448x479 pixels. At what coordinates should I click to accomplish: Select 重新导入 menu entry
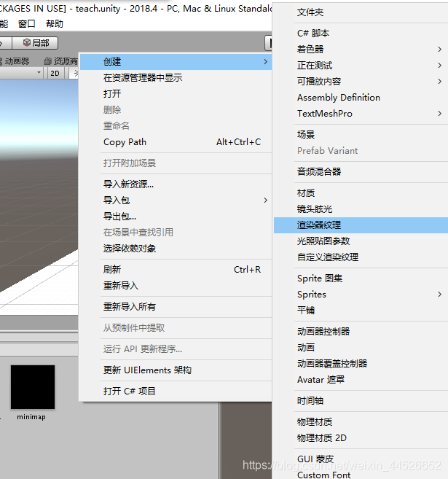(x=176, y=286)
